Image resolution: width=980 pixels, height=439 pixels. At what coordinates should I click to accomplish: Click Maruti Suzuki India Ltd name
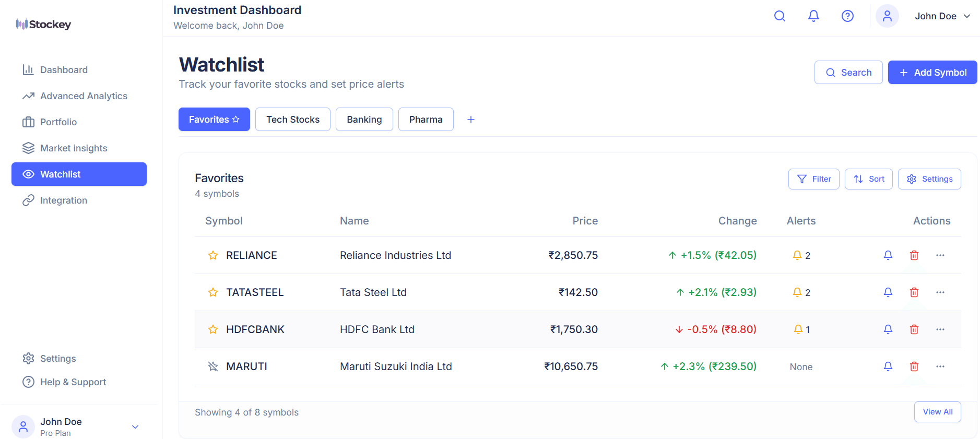point(396,366)
